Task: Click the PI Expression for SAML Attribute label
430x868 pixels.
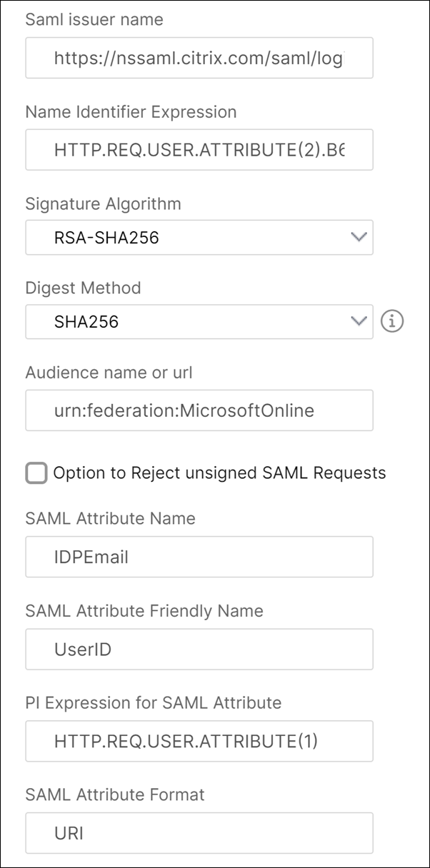Action: [x=154, y=702]
